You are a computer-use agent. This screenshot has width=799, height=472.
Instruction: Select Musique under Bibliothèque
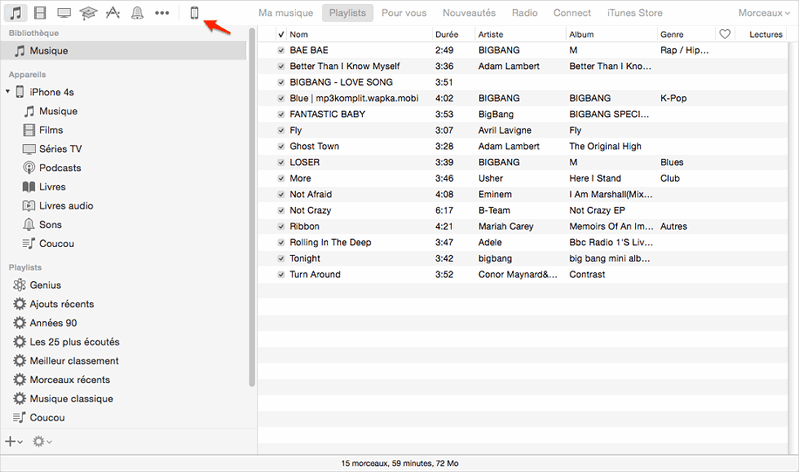[x=123, y=50]
